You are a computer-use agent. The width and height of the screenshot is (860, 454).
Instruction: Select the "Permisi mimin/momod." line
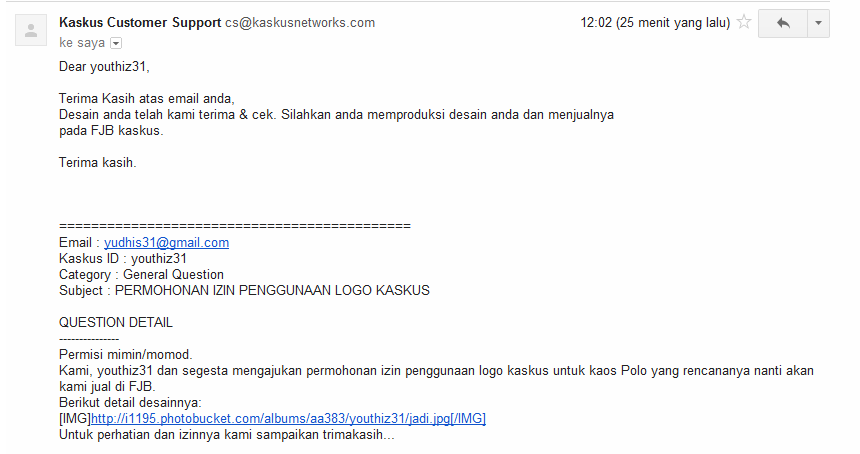(126, 354)
